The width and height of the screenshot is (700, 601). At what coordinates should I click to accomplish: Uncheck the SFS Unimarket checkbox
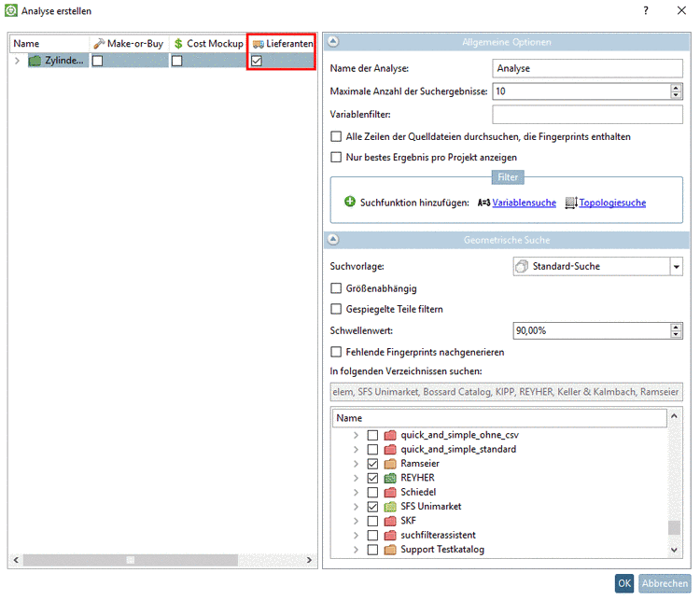coord(372,507)
